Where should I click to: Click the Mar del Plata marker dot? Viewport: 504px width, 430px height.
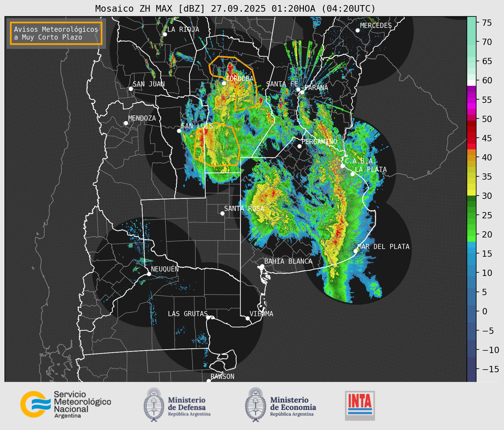click(x=356, y=251)
